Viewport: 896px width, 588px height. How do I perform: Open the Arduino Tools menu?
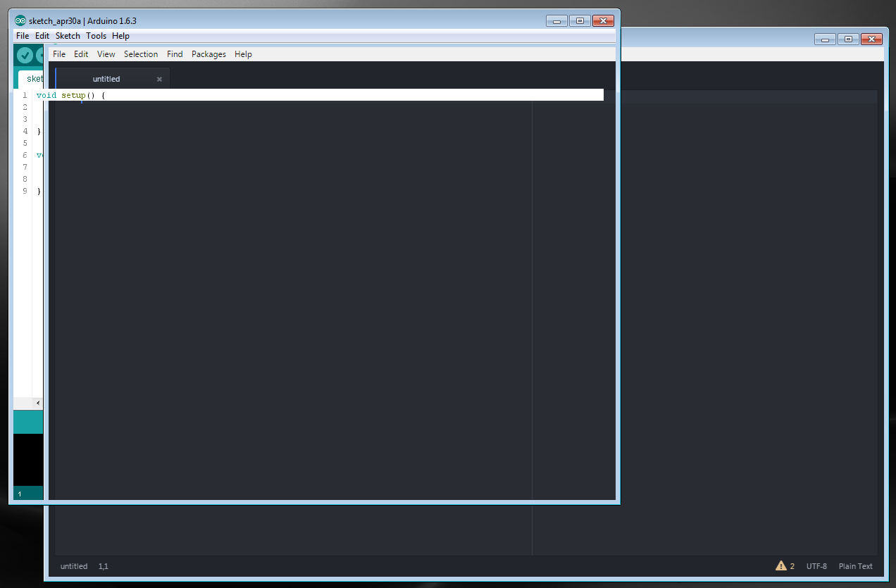coord(96,36)
